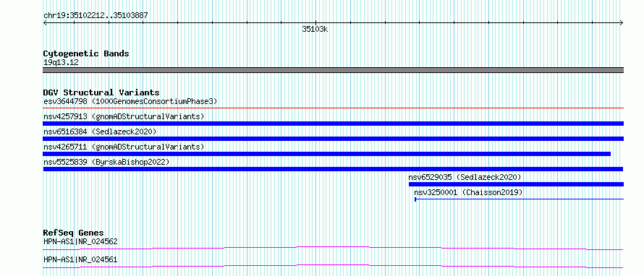
Task: Click the RefSeq Genes track heading
Action: 73,233
